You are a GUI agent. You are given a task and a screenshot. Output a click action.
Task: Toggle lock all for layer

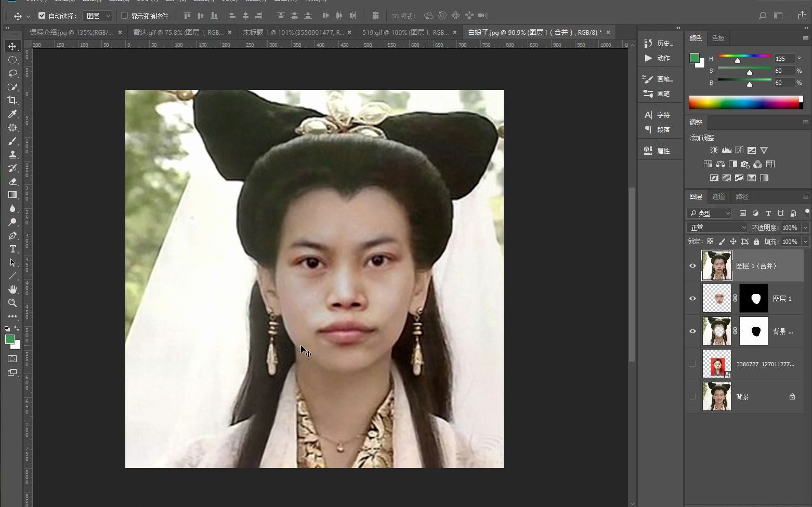point(756,242)
